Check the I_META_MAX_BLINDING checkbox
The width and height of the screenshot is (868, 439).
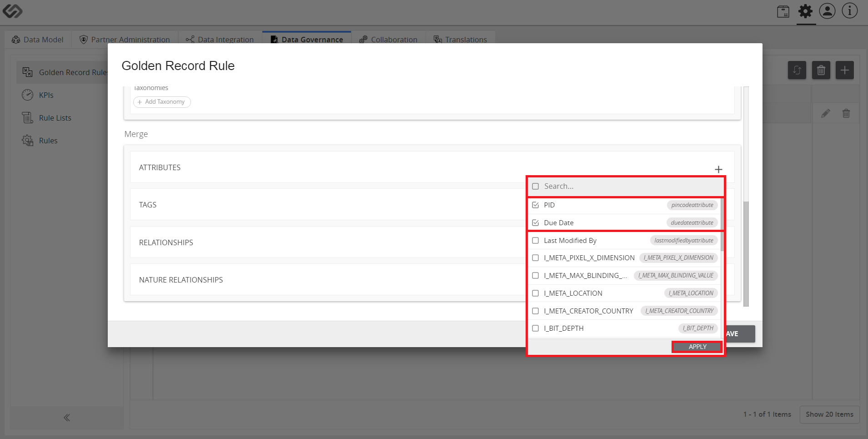pyautogui.click(x=536, y=276)
